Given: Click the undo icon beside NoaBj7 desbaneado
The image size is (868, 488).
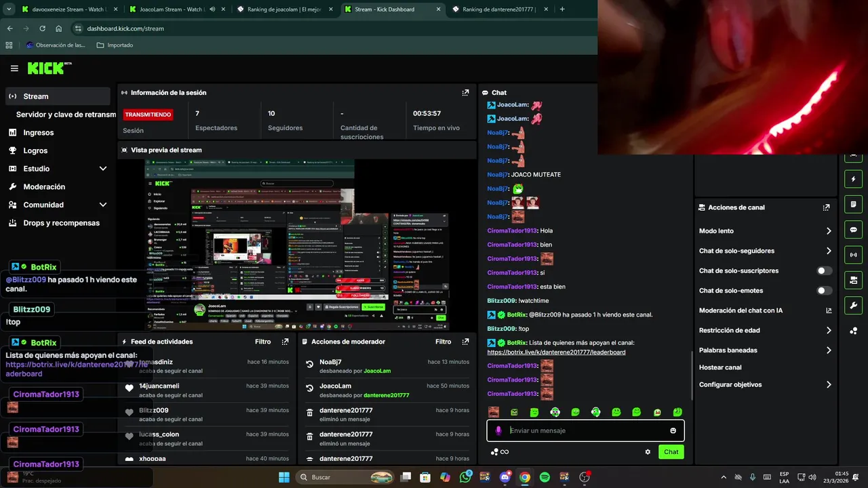Looking at the screenshot, I should 309,365.
